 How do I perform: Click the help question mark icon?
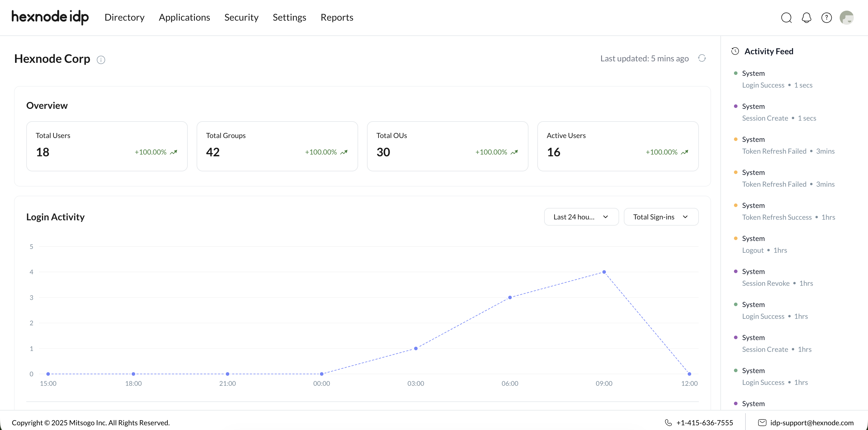827,17
